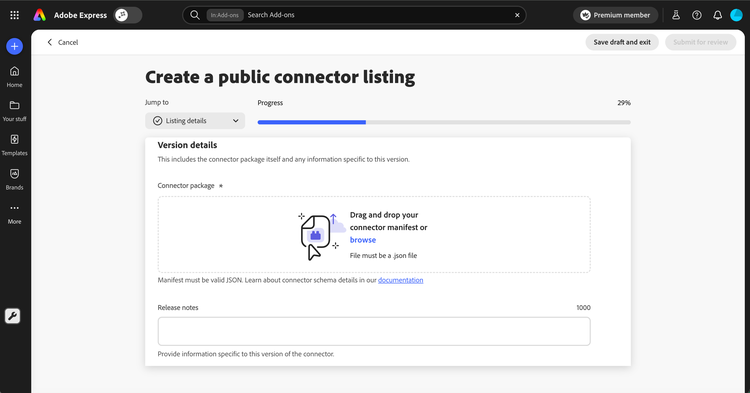Open Brands in the sidebar
750x393 pixels.
(14, 180)
